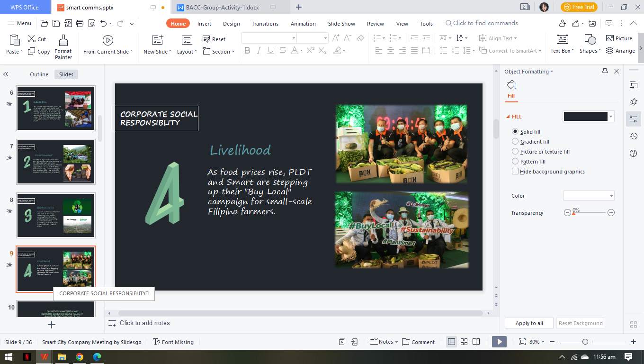Toggle Underline text formatting
The image size is (644, 364).
point(270,50)
